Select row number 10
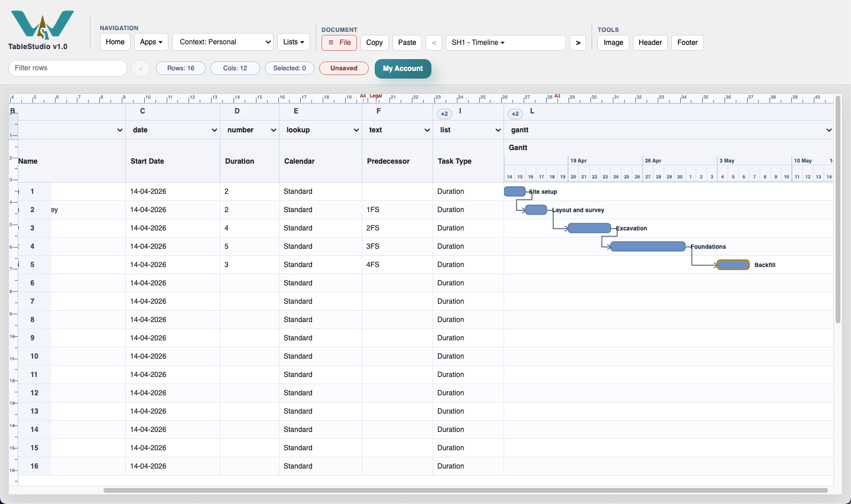This screenshot has width=851, height=504. 34,356
